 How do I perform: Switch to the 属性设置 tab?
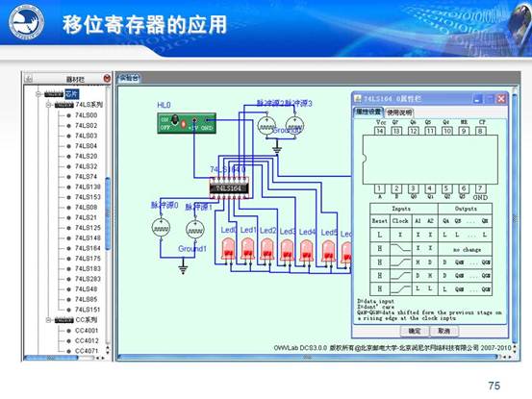point(368,112)
